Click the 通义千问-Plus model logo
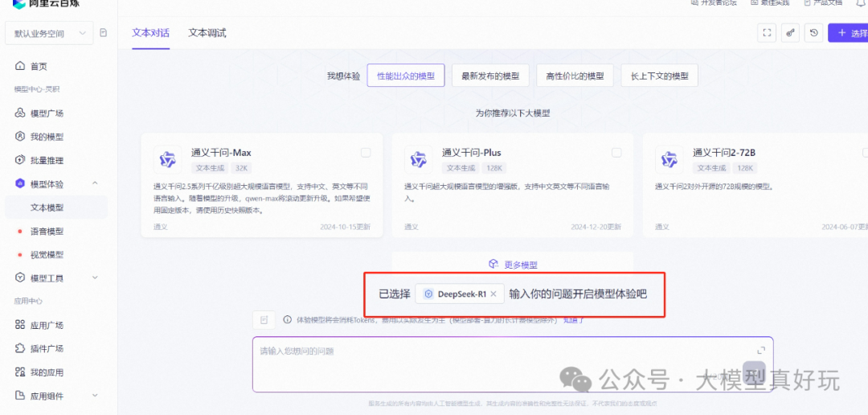Image resolution: width=868 pixels, height=415 pixels. click(x=418, y=159)
